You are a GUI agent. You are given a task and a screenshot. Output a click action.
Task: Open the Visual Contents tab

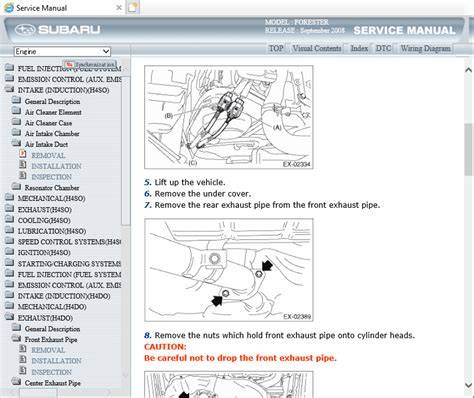317,48
